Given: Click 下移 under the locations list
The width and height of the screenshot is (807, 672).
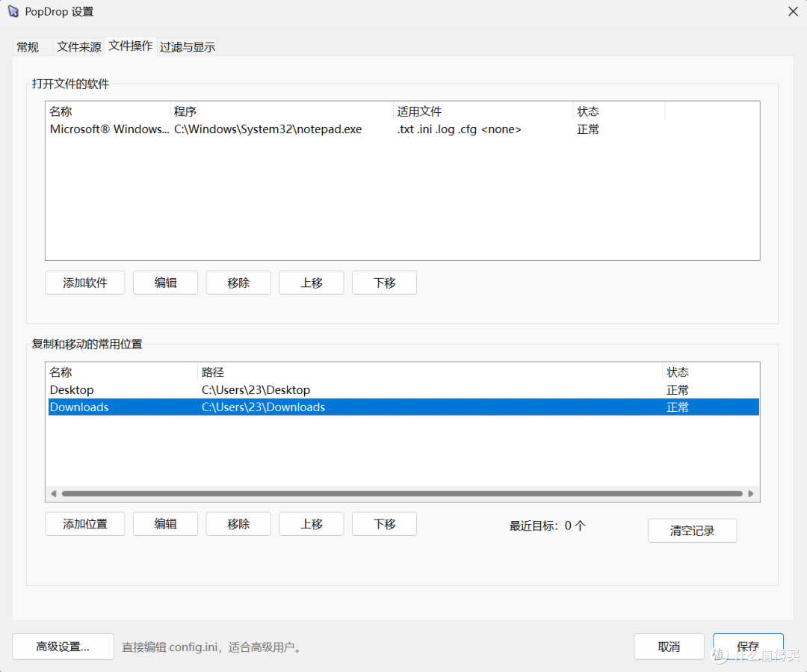Looking at the screenshot, I should pyautogui.click(x=385, y=524).
